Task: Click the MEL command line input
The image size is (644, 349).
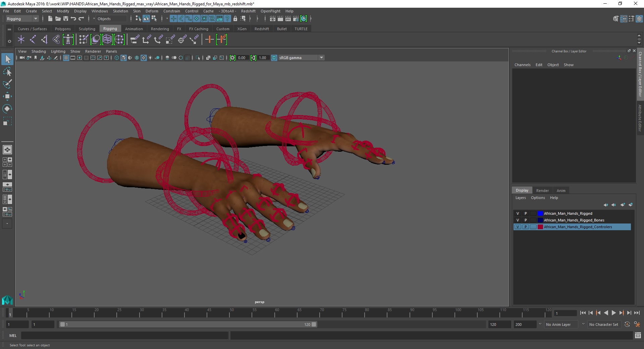Action: [x=124, y=335]
